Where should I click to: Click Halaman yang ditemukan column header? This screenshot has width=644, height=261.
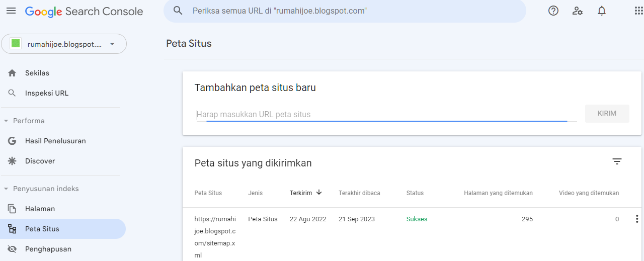tap(498, 193)
